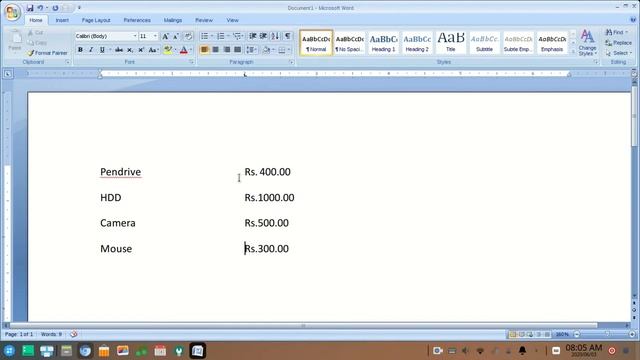Start a numbered list

(x=220, y=36)
